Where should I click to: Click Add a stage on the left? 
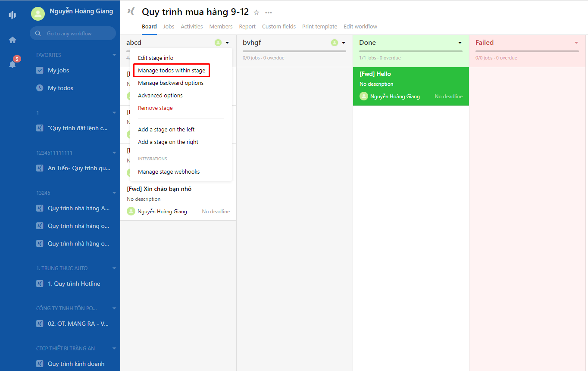pos(166,129)
